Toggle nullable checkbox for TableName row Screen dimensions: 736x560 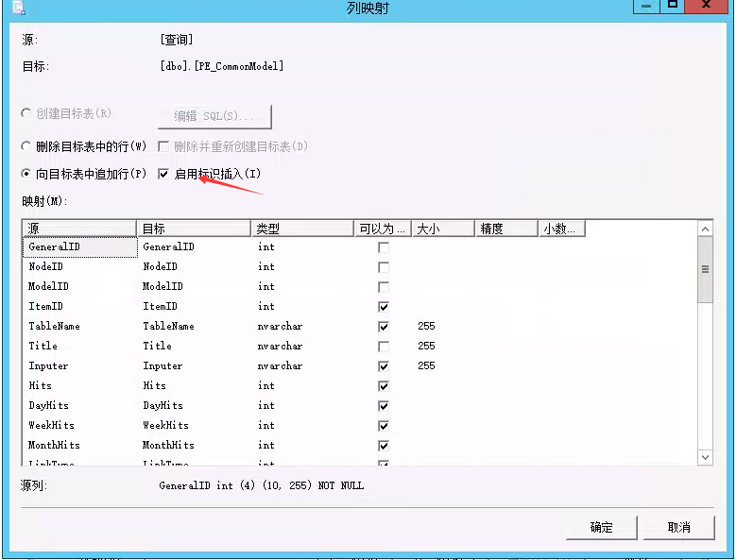tap(384, 327)
